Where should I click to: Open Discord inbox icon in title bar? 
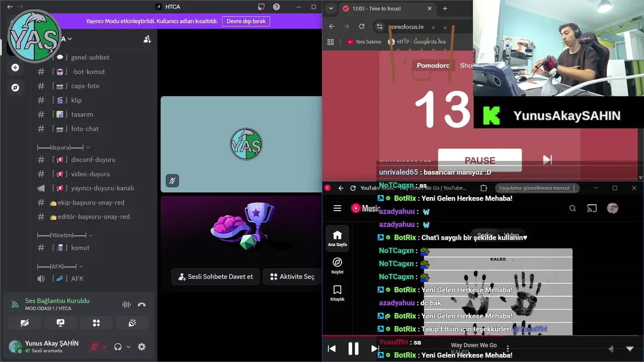click(x=261, y=7)
